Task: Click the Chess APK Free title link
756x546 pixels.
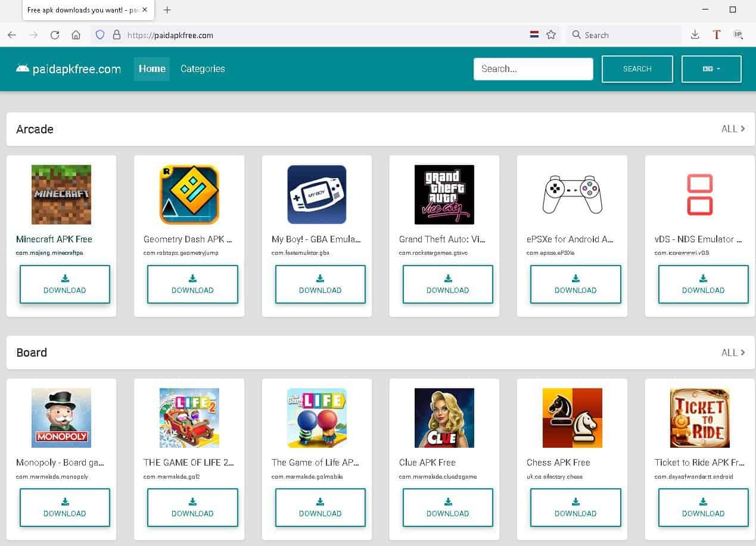Action: pyautogui.click(x=558, y=463)
